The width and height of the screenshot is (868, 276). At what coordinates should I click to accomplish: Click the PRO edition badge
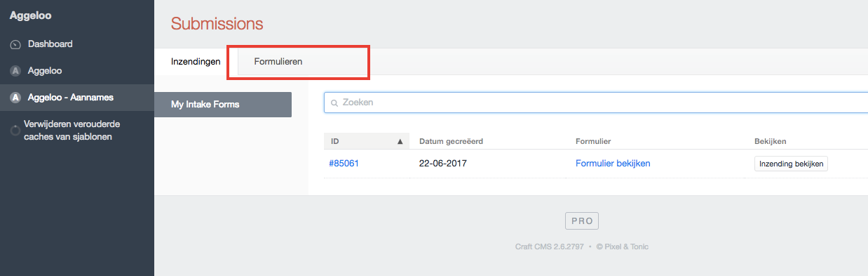(x=582, y=221)
